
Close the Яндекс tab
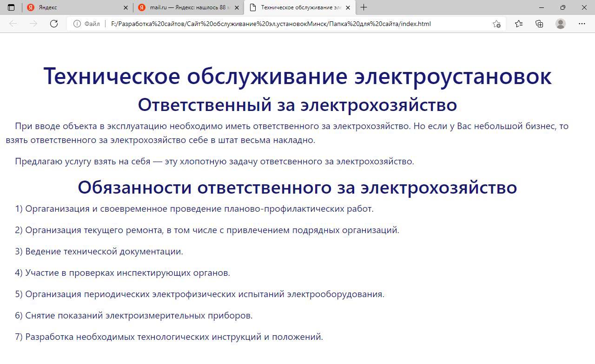click(x=126, y=7)
